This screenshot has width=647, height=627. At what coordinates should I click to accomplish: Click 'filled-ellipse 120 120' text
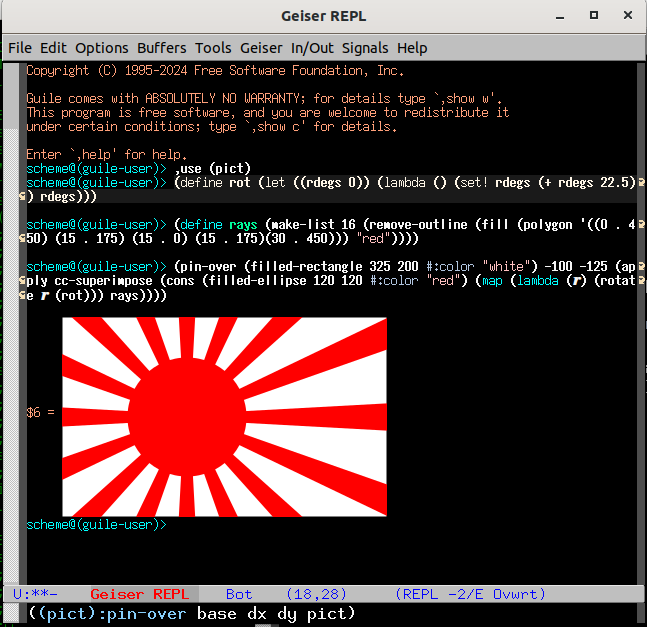click(286, 280)
